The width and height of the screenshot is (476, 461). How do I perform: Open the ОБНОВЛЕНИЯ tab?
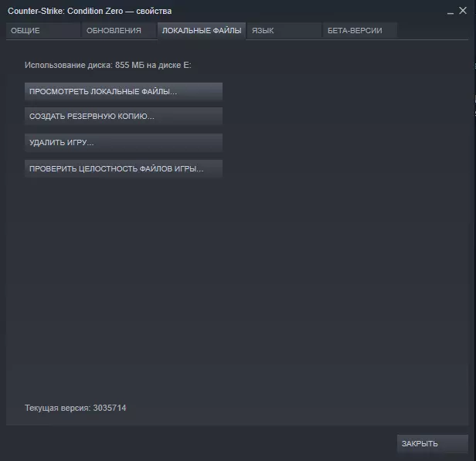[x=119, y=31]
